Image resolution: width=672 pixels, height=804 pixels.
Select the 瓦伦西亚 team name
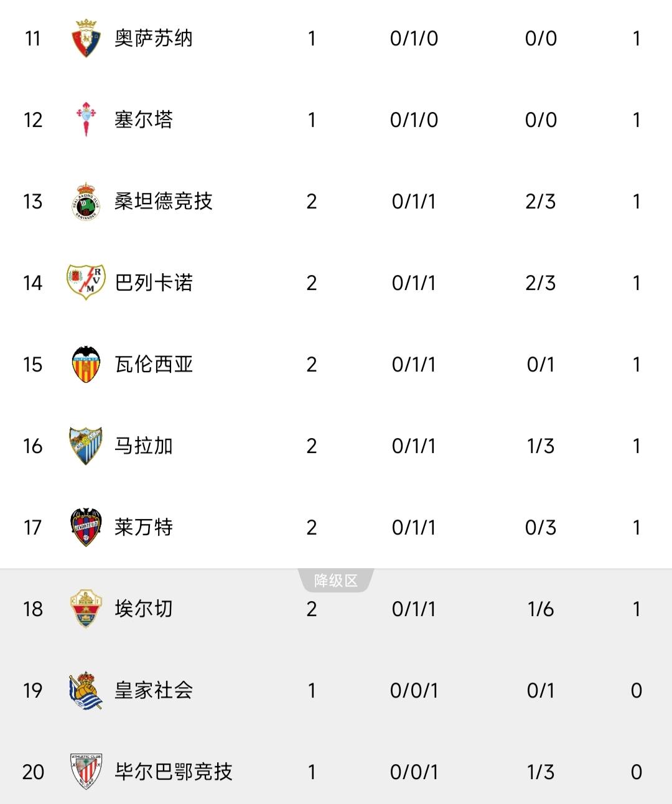pyautogui.click(x=154, y=364)
